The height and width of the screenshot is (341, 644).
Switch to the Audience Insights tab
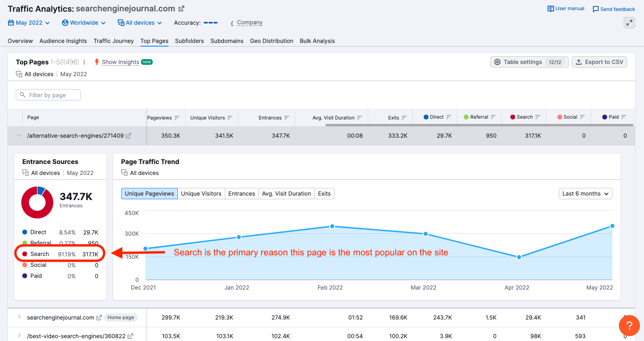point(63,41)
